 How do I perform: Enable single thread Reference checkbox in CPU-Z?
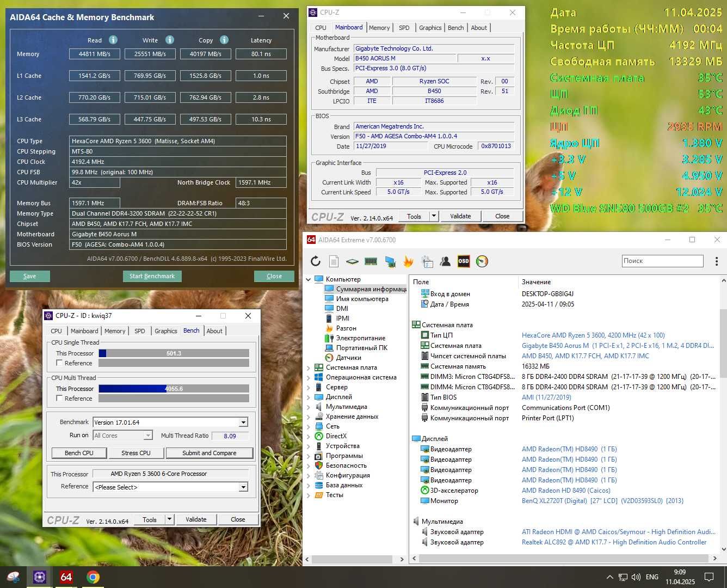pyautogui.click(x=60, y=363)
